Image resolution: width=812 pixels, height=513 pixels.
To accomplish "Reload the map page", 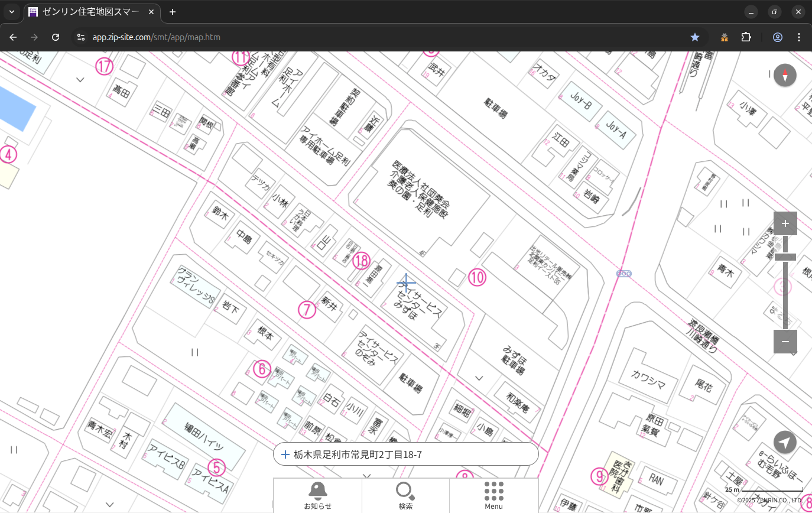I will [x=56, y=37].
